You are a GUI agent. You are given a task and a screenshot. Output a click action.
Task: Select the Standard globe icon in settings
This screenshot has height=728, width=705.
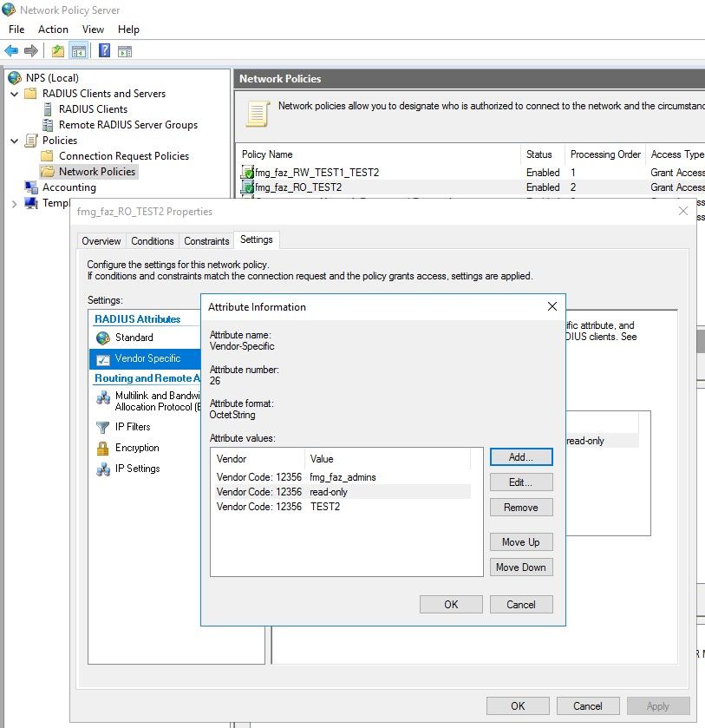coord(103,338)
